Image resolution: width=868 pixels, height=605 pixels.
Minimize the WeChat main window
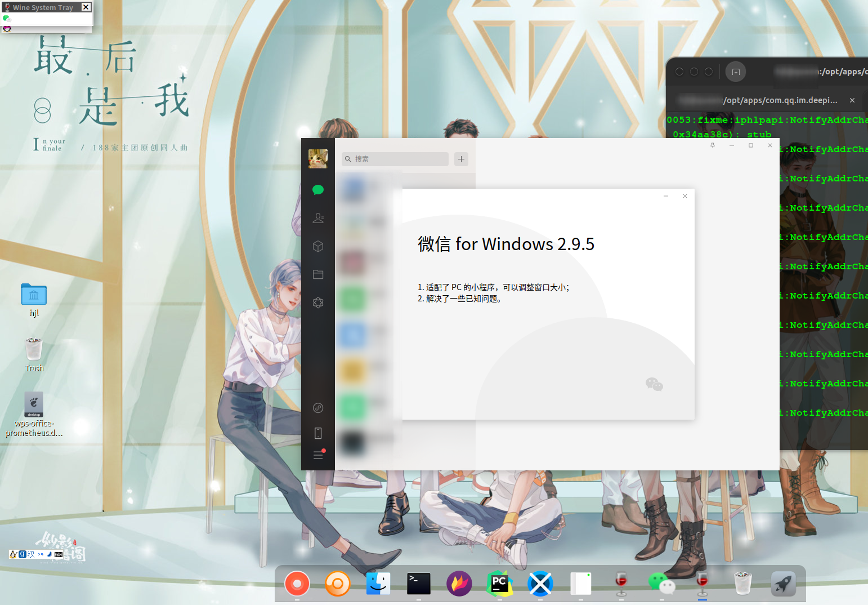[732, 145]
